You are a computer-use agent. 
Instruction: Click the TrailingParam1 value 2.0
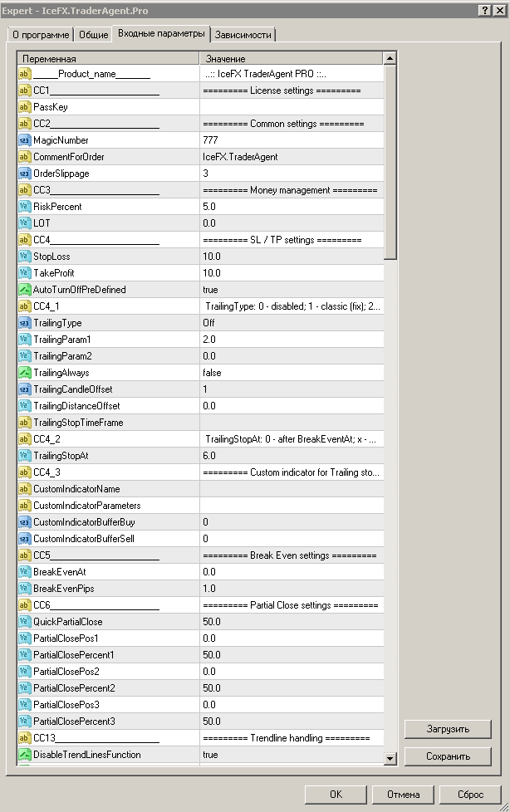tap(209, 340)
